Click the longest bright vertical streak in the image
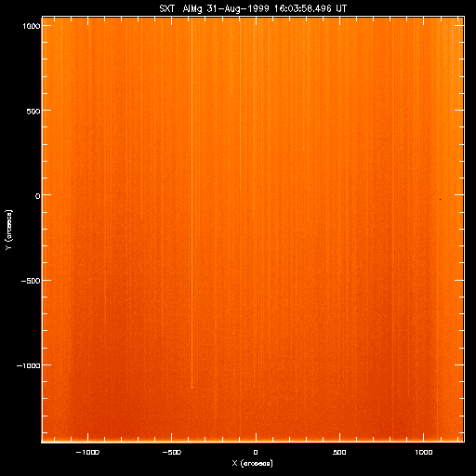The height and width of the screenshot is (476, 476). (192, 203)
